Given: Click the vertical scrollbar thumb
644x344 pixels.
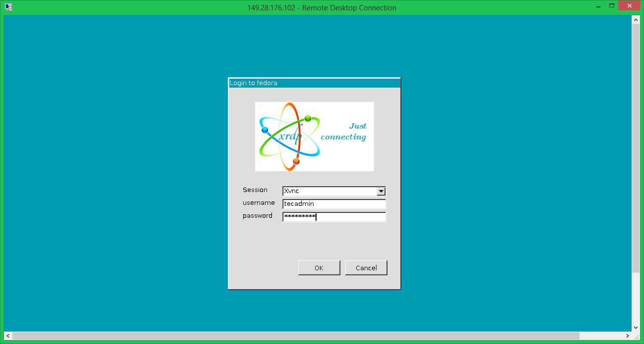Looking at the screenshot, I should pyautogui.click(x=636, y=147).
